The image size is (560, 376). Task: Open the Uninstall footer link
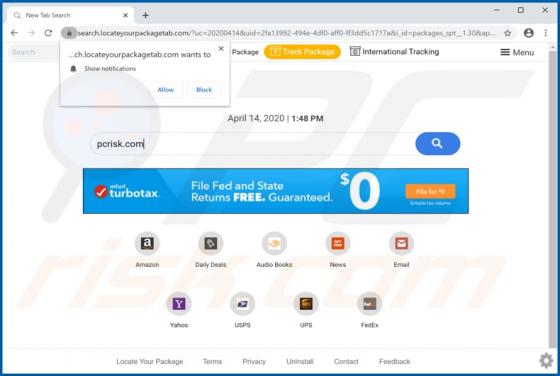[300, 361]
